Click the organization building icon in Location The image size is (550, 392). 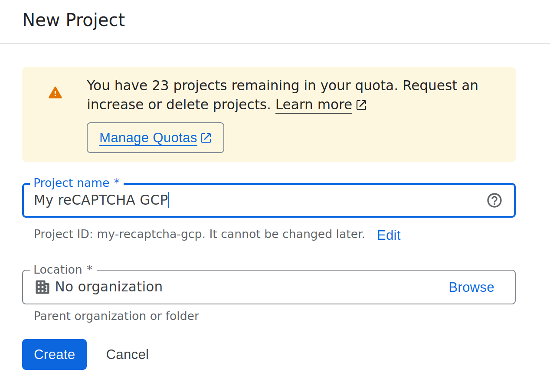coord(42,287)
